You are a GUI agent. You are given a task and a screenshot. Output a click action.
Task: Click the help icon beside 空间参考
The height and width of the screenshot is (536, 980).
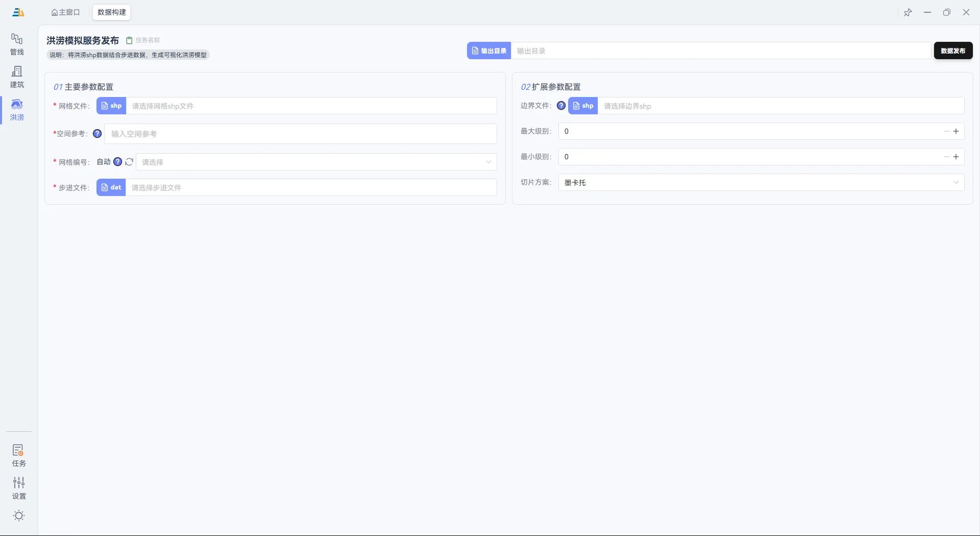click(97, 134)
